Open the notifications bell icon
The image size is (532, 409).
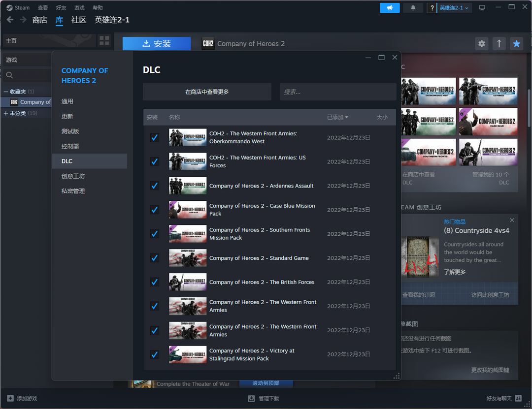413,8
